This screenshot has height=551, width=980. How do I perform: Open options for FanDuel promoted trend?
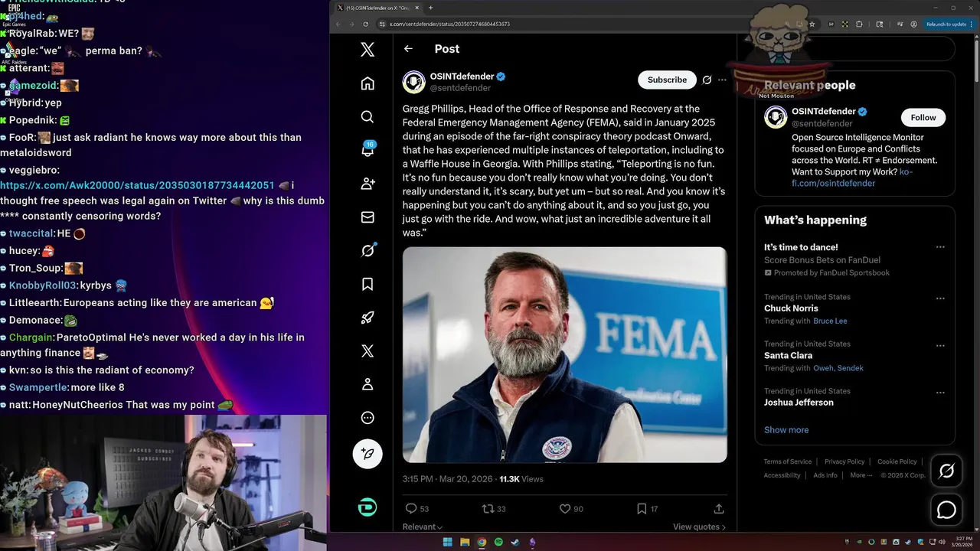[x=940, y=247]
